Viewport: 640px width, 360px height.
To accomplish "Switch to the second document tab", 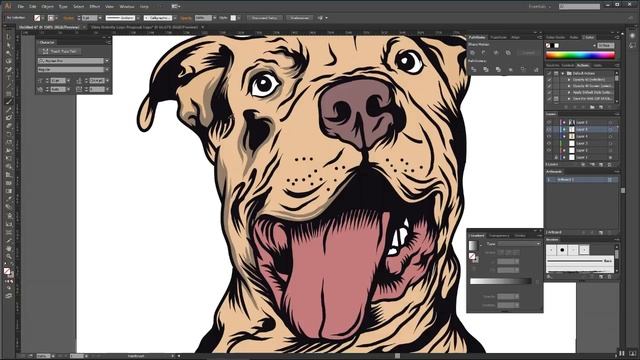I will pos(144,27).
